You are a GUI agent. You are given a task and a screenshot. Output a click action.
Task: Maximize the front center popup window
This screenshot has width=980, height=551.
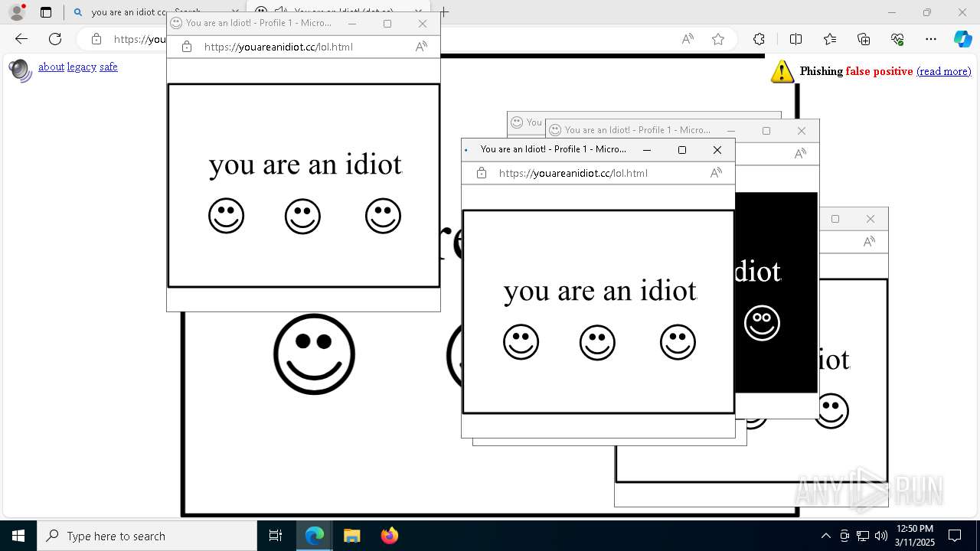682,150
